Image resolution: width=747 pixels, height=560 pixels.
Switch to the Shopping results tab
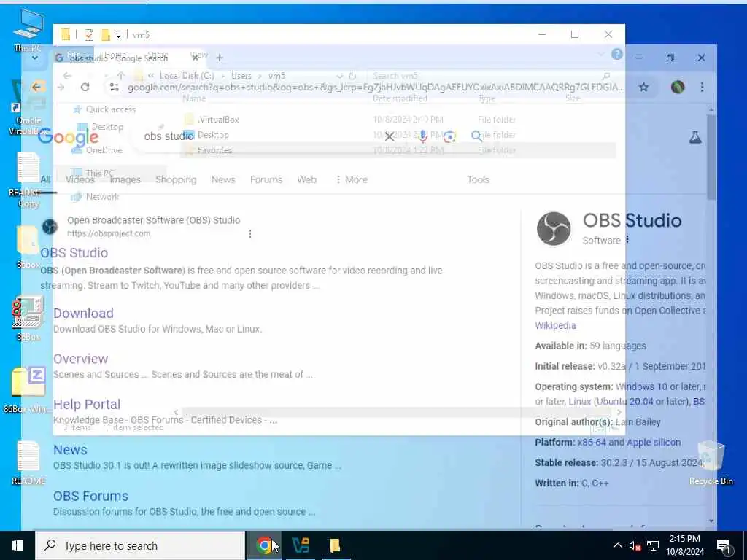tap(176, 179)
